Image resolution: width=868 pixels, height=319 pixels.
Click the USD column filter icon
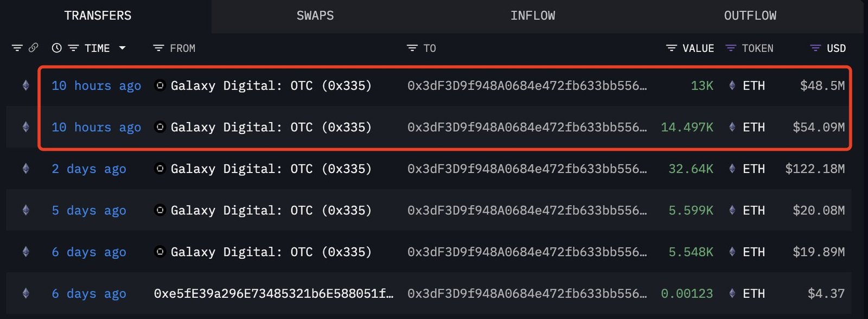[x=815, y=48]
